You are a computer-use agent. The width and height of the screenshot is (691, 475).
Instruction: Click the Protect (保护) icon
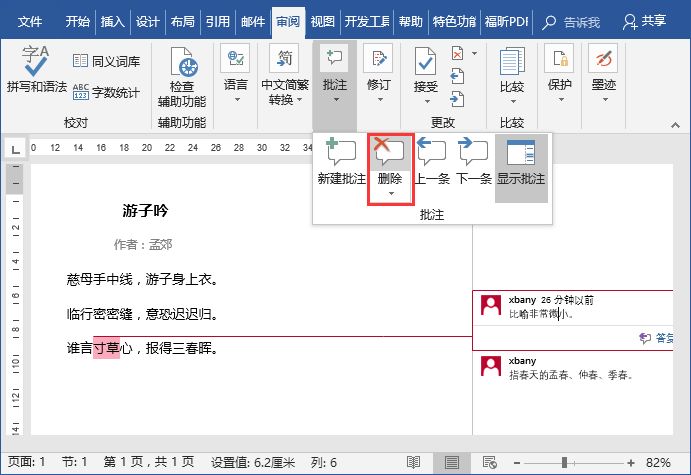point(559,58)
